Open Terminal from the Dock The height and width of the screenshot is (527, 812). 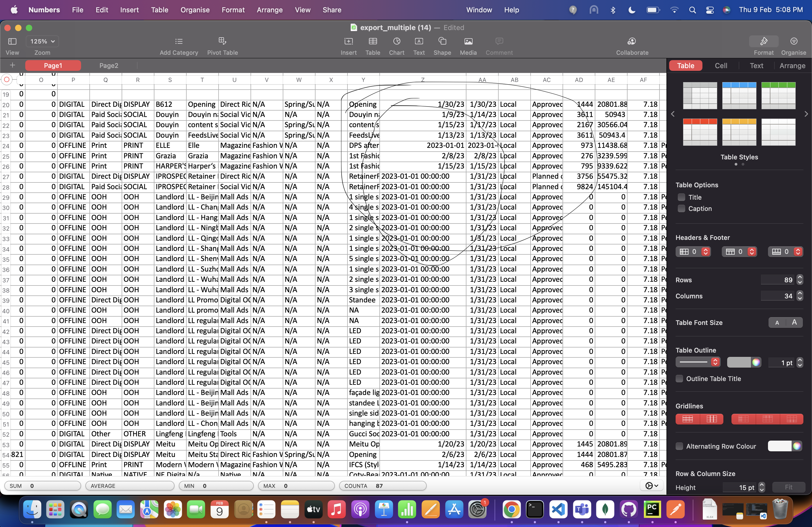(535, 510)
